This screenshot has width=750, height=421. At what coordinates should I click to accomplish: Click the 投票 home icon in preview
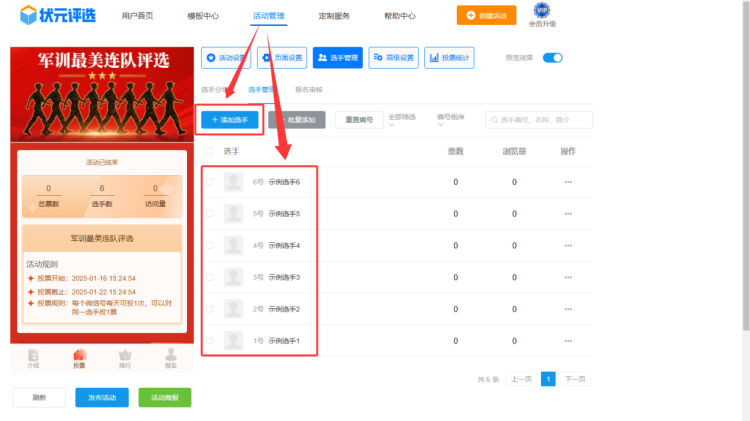point(79,356)
